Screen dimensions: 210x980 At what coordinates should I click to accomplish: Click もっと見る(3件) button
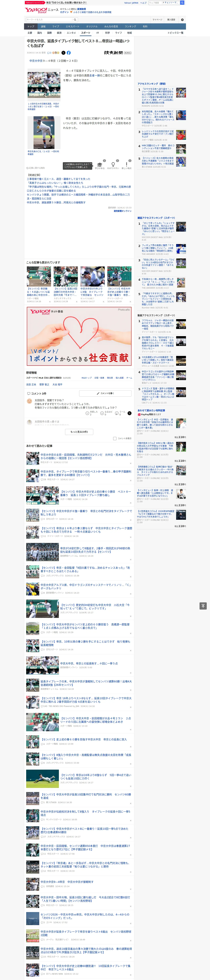pos(79,432)
